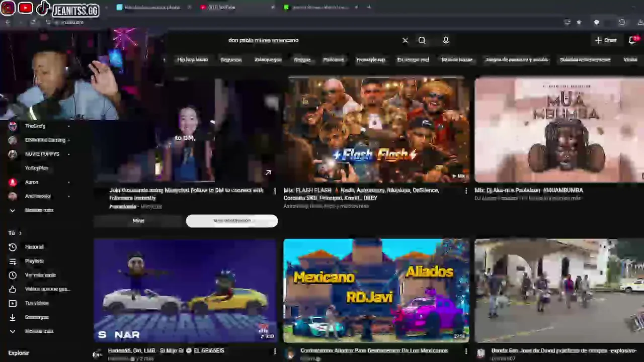Open options menu for Si Mije Si video
Image resolution: width=644 pixels, height=362 pixels.
tap(275, 351)
